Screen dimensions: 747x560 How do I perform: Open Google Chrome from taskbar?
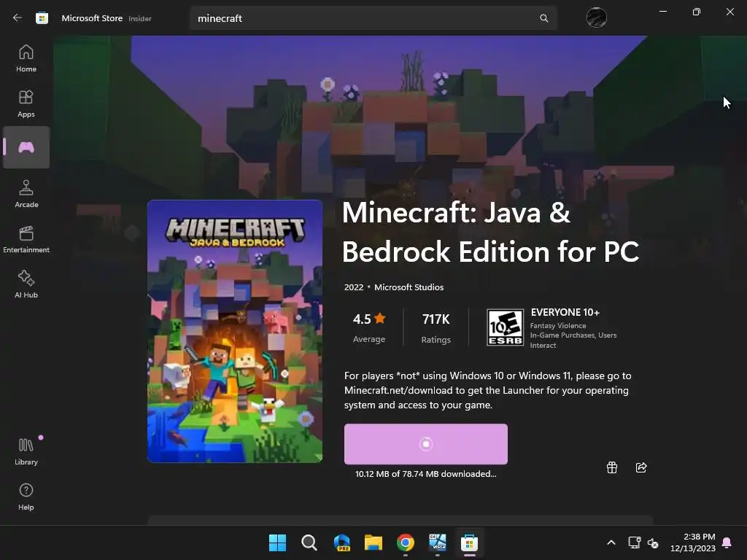tap(406, 542)
